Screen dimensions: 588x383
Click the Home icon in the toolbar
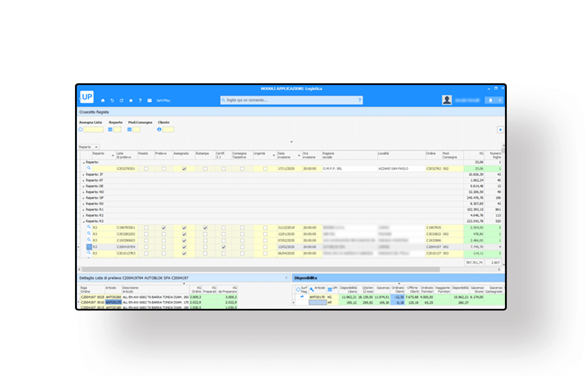pos(103,101)
